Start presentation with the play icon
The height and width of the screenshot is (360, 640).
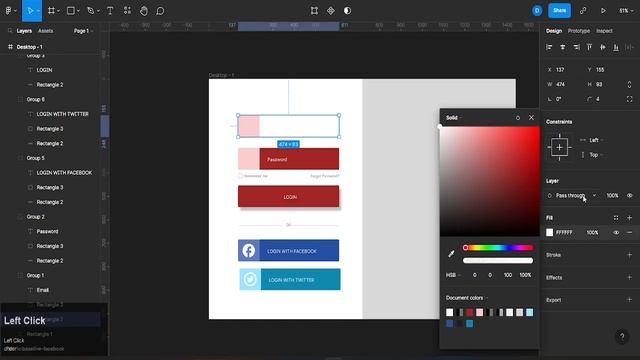(603, 11)
